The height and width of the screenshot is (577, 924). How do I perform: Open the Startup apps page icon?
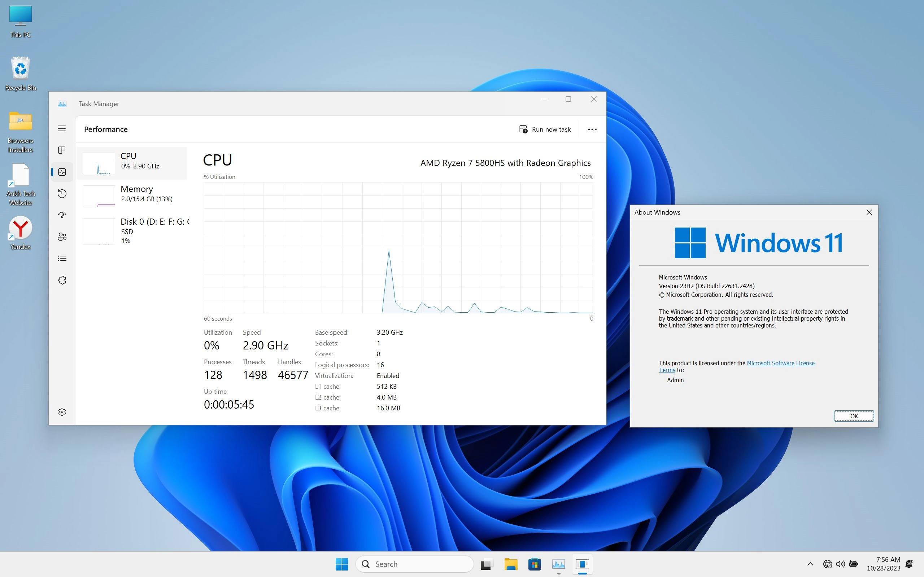[62, 215]
